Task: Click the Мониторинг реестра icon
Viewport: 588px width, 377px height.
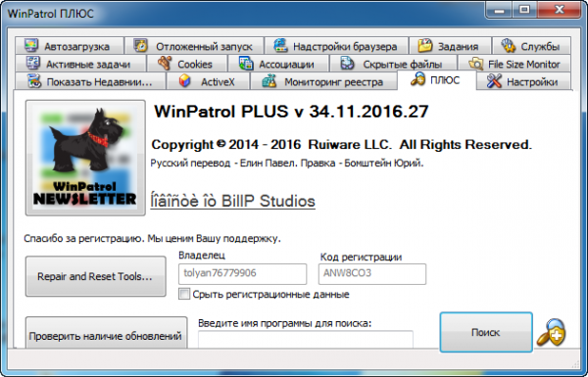Action: click(269, 81)
